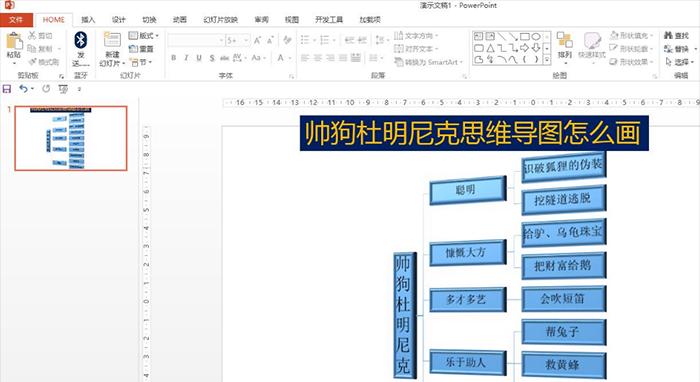Toggle Underline formatting button
Viewport: 700px width, 382px height.
(x=199, y=58)
